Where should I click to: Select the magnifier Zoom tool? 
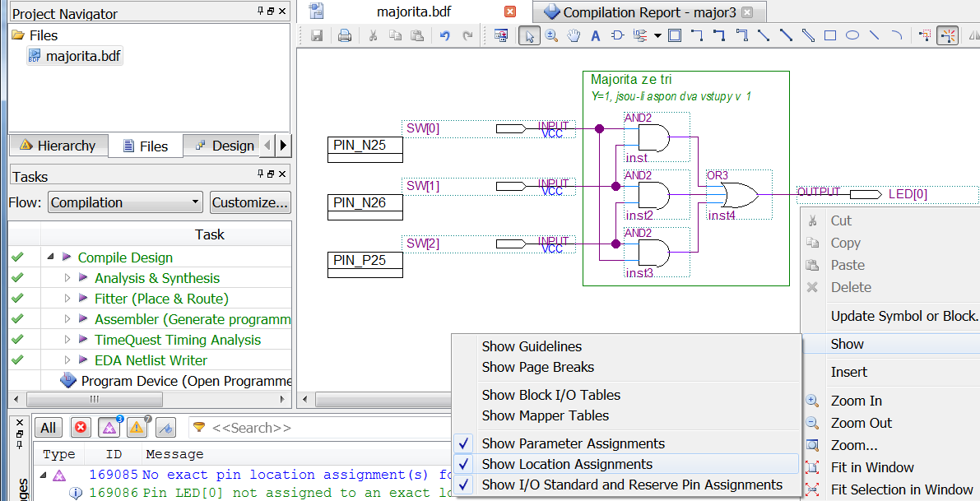(551, 35)
